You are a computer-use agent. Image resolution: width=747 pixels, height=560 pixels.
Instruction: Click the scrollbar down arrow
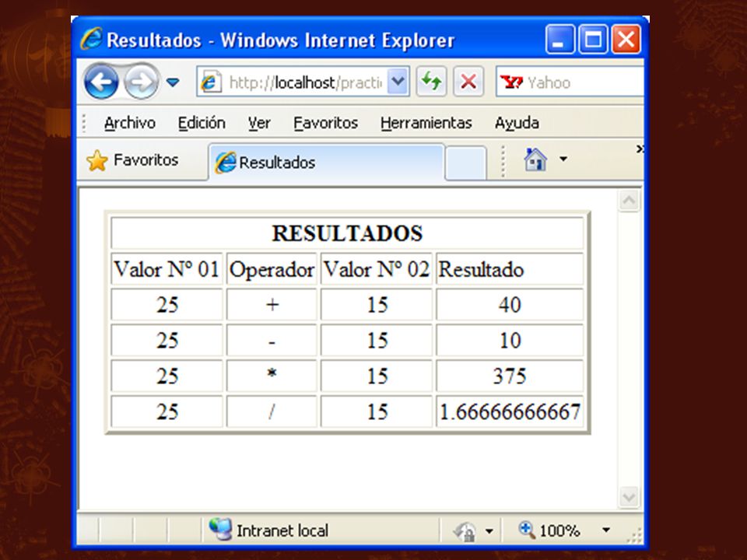pyautogui.click(x=629, y=497)
